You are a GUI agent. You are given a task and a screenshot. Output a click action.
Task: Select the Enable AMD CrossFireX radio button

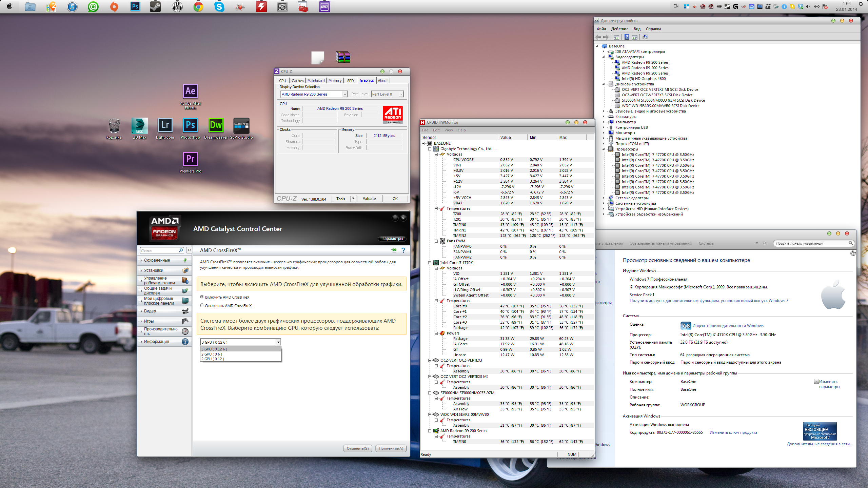click(202, 297)
